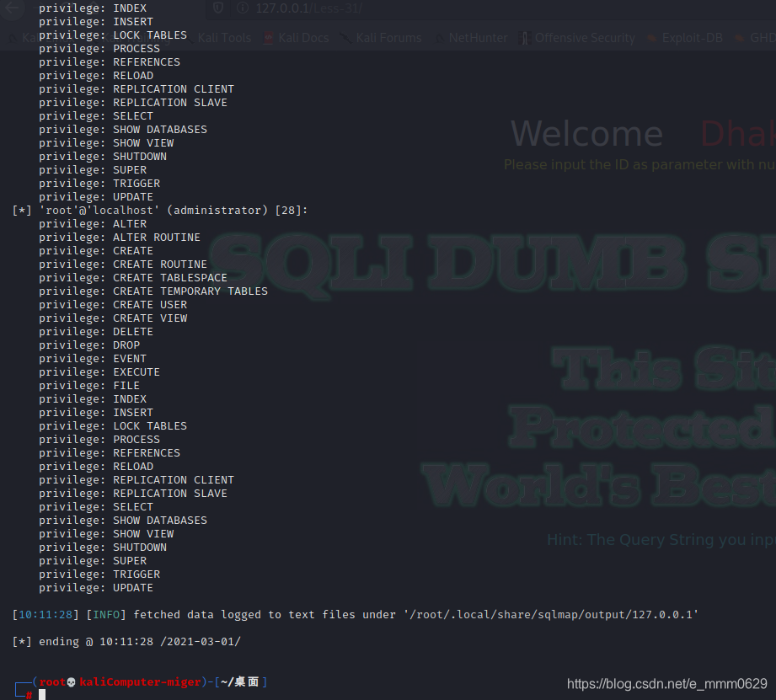Click the 'privilege: EVENT' line

tap(93, 359)
